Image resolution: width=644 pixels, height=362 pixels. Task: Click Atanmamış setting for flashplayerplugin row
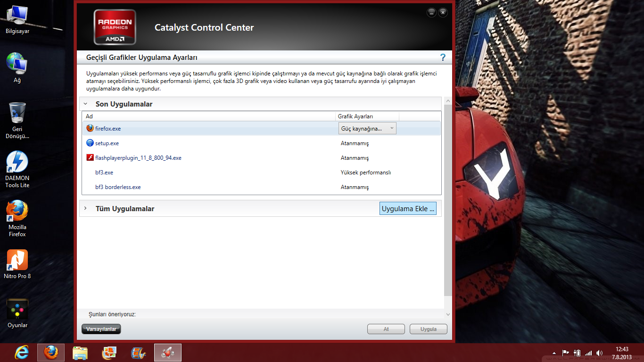tap(355, 157)
